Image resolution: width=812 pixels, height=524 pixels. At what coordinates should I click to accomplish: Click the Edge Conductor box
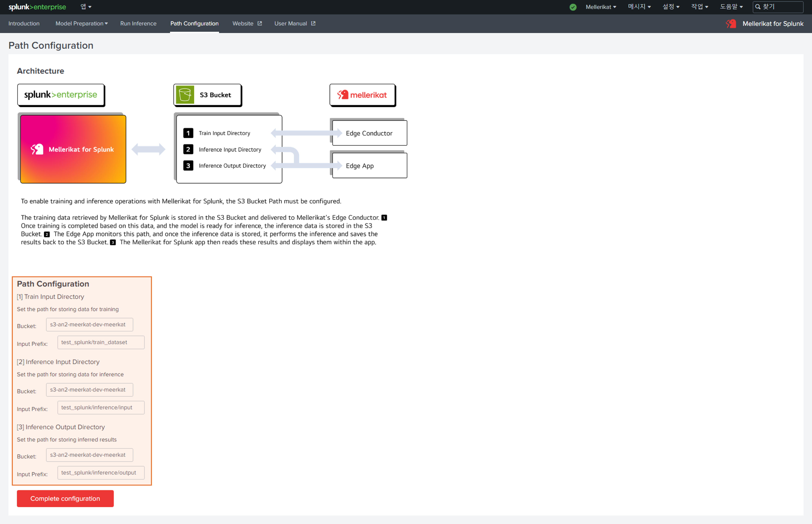(x=369, y=133)
